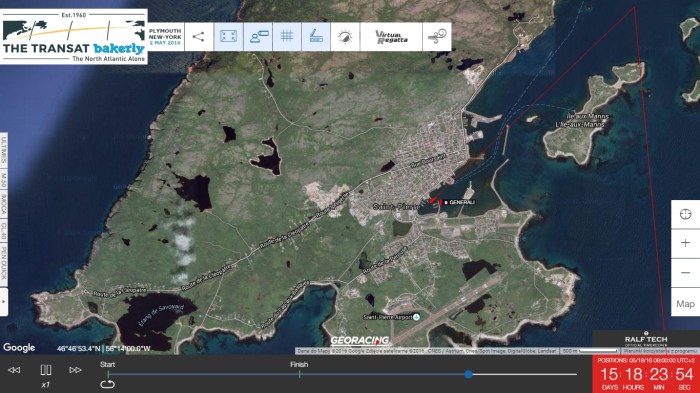700x393 pixels.
Task: Toggle the map grid overlay icon
Action: [x=287, y=36]
